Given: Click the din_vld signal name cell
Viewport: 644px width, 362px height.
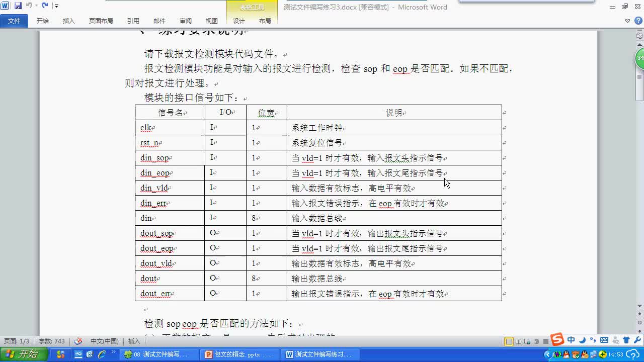Looking at the screenshot, I should (170, 188).
